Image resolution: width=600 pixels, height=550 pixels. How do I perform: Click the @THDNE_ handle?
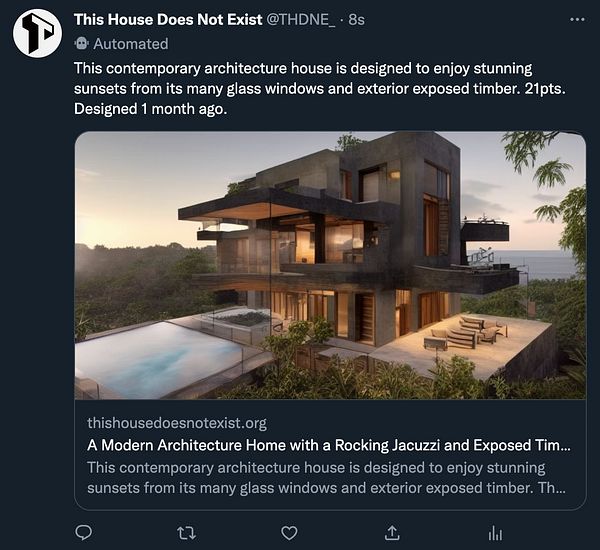tap(300, 20)
